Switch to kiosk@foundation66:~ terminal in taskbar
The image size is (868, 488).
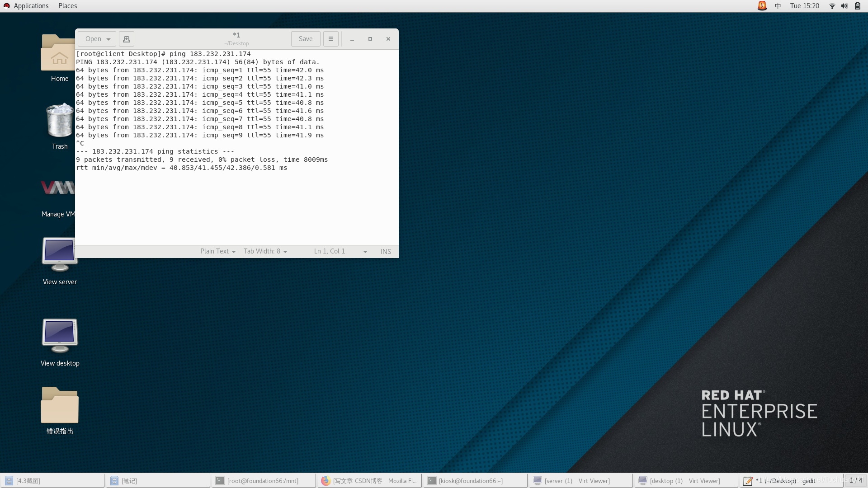pos(476,481)
